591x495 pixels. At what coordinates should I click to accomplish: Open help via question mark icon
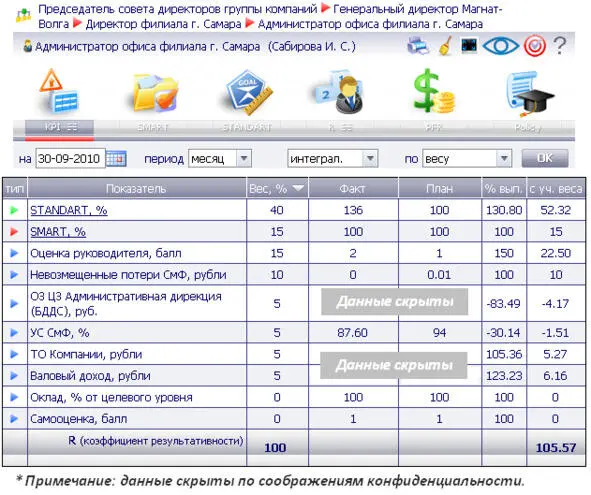(560, 46)
